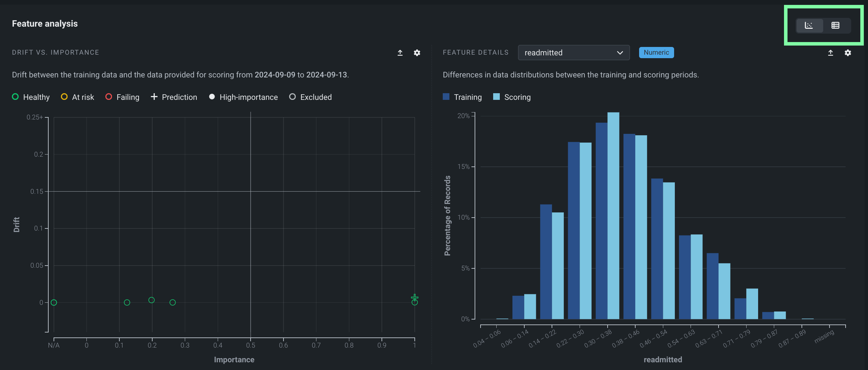868x370 pixels.
Task: Click the dropdown chevron beside readmitted
Action: click(x=620, y=53)
